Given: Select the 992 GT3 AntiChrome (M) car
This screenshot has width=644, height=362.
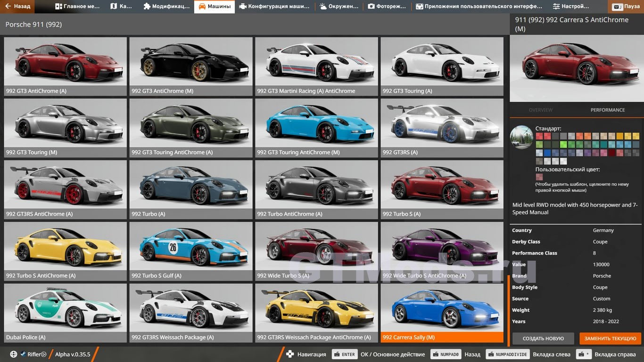Looking at the screenshot, I should [191, 66].
